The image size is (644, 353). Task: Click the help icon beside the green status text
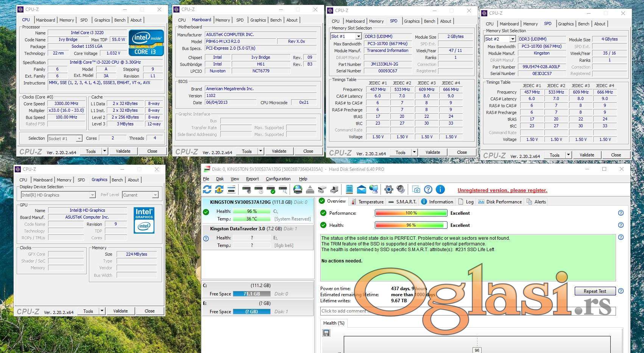[621, 237]
